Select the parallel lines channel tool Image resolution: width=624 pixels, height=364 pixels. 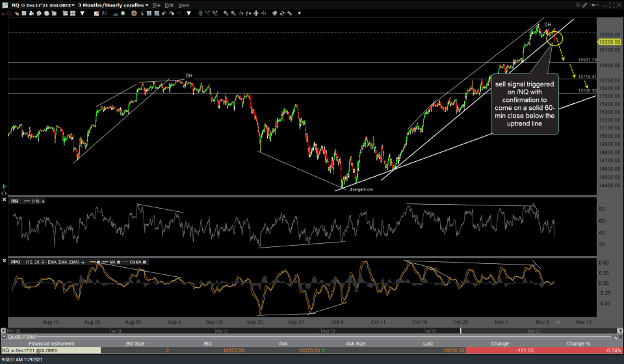(x=215, y=14)
